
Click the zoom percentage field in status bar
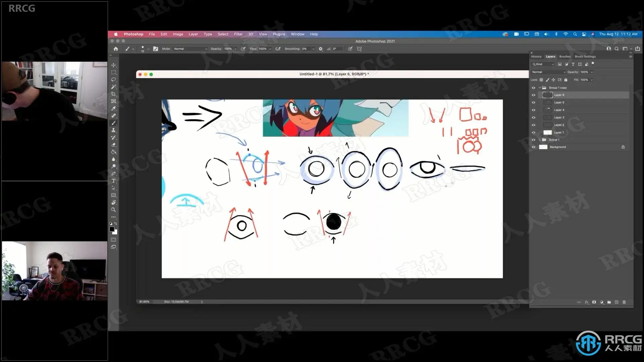(145, 302)
